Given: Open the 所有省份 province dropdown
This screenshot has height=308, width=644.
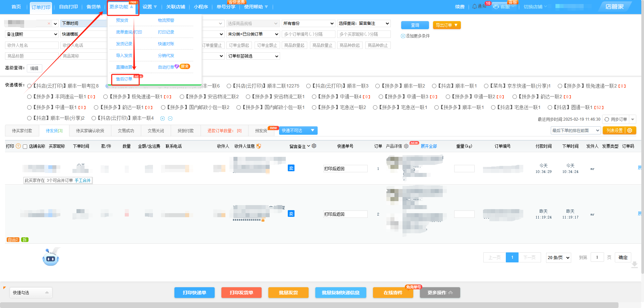Looking at the screenshot, I should pos(308,23).
